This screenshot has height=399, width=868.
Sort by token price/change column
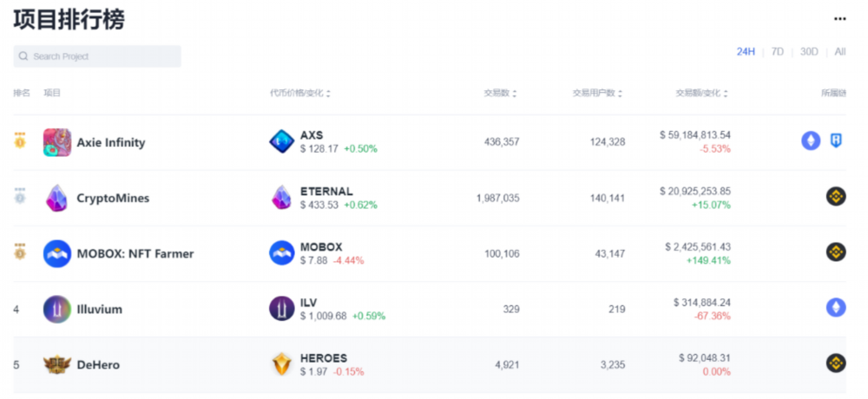point(300,94)
